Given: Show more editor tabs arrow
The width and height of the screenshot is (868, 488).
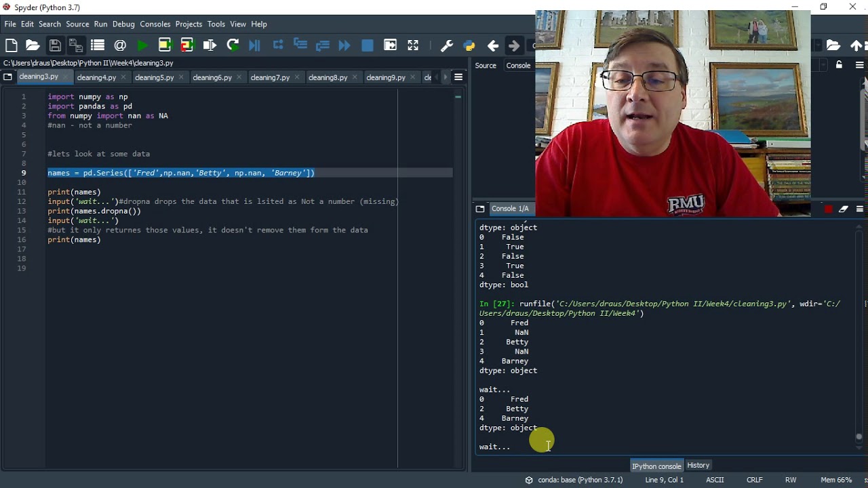Looking at the screenshot, I should [445, 77].
